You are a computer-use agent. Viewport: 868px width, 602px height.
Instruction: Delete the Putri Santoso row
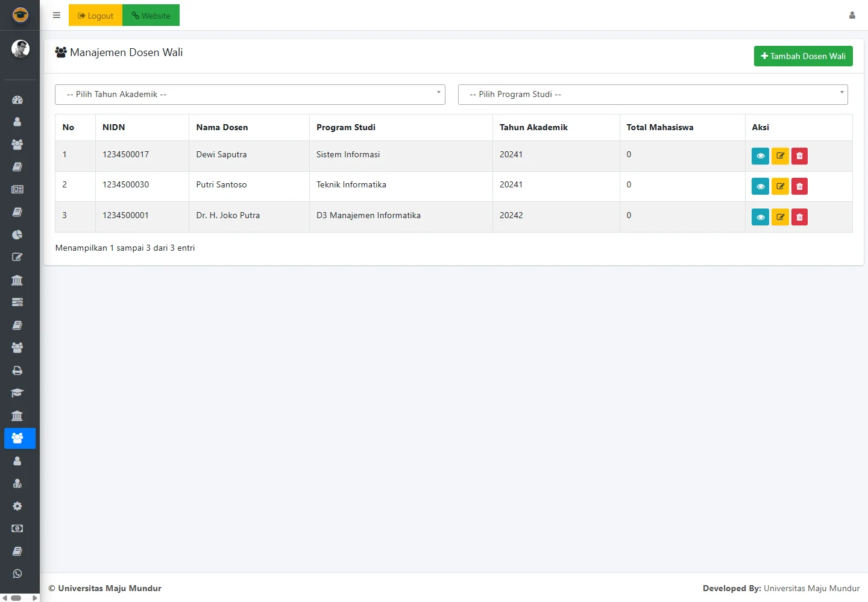tap(799, 186)
